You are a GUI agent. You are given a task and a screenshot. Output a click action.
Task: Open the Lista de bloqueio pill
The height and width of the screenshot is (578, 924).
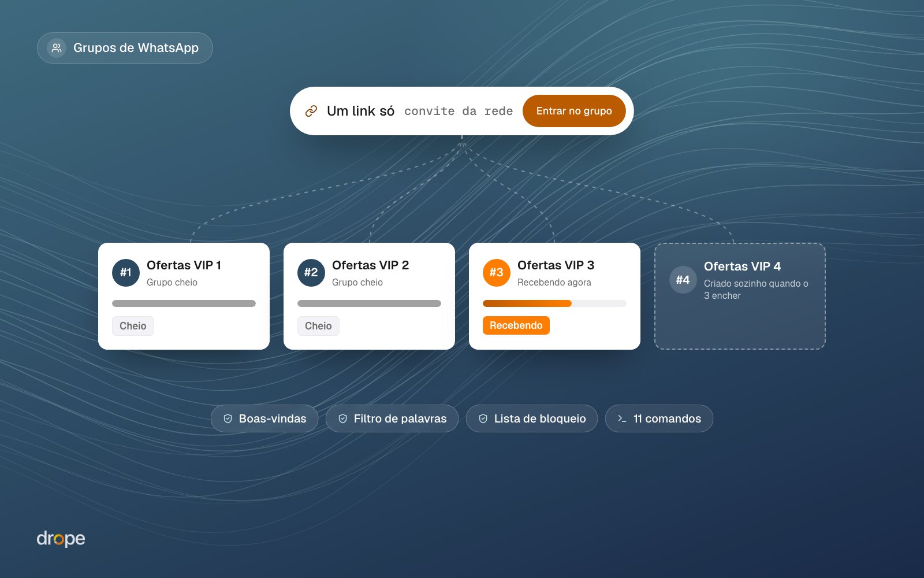click(532, 418)
